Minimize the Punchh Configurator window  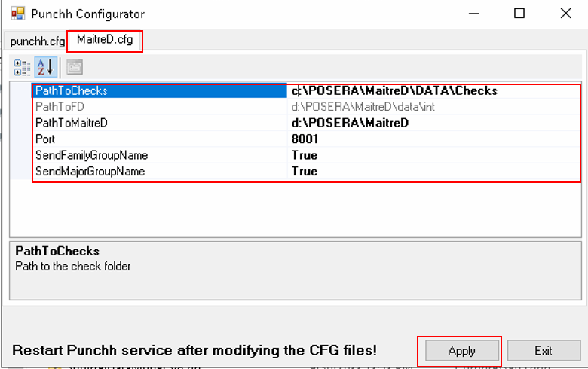coord(474,14)
